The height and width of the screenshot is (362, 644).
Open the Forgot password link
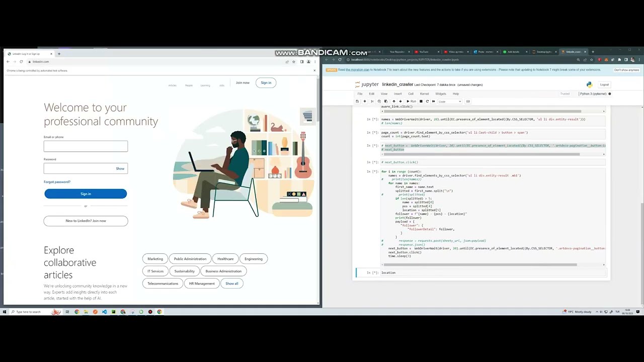[x=57, y=182]
